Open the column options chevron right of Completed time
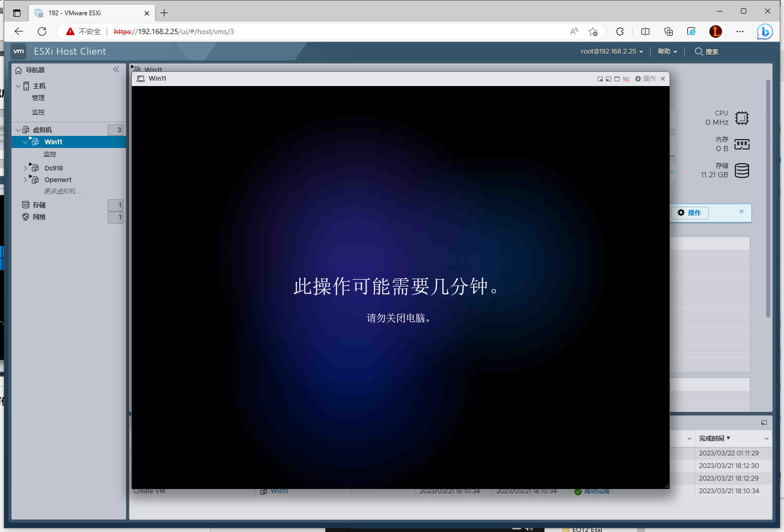Image resolution: width=784 pixels, height=532 pixels. 767,439
